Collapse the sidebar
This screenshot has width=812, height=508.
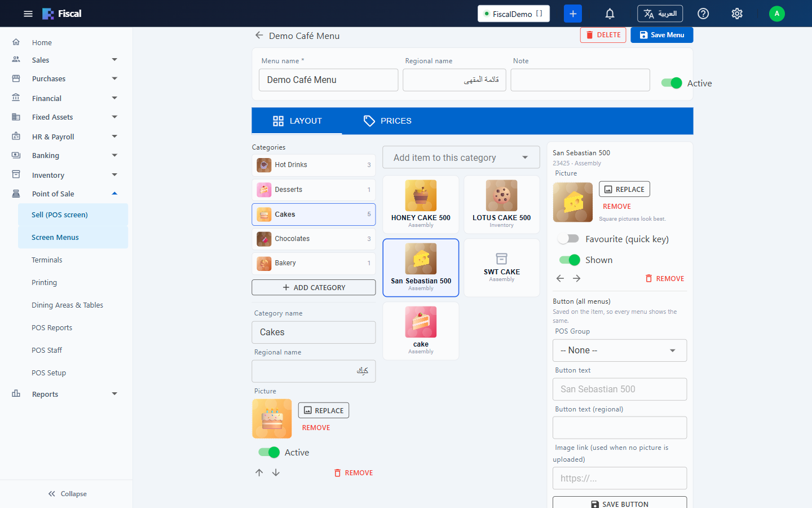tap(67, 494)
